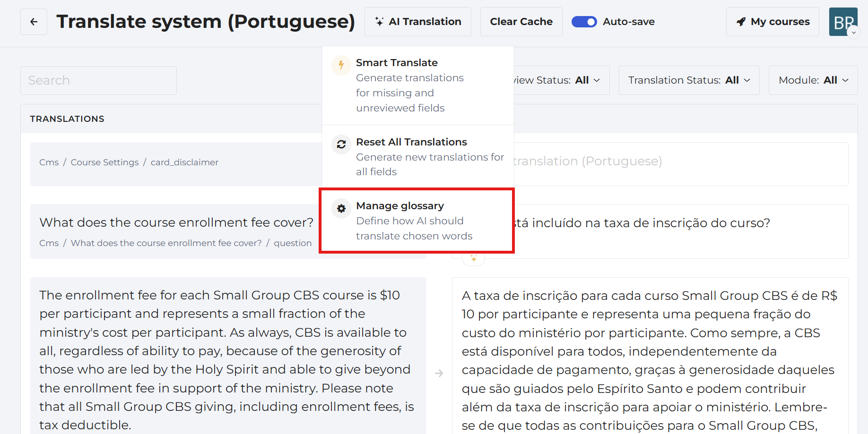
Task: Open the My courses button
Action: click(773, 22)
